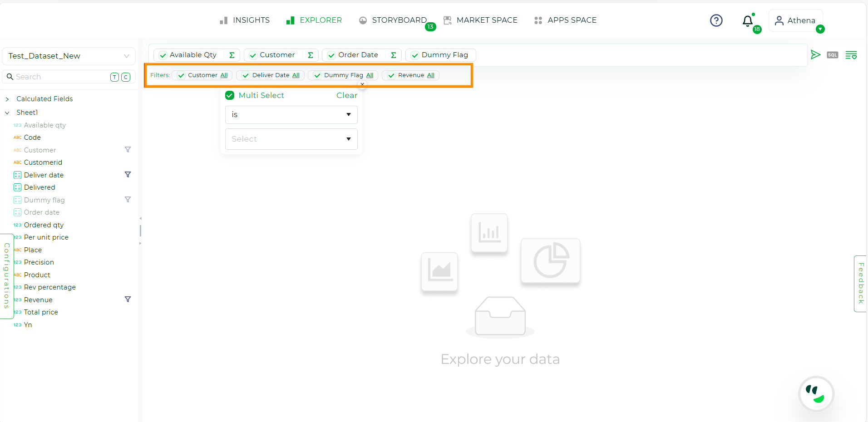This screenshot has width=868, height=422.
Task: Click inside the Search field
Action: (x=59, y=77)
